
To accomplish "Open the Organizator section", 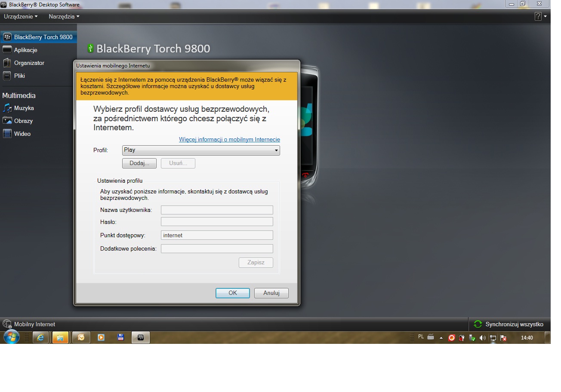I will pyautogui.click(x=30, y=63).
